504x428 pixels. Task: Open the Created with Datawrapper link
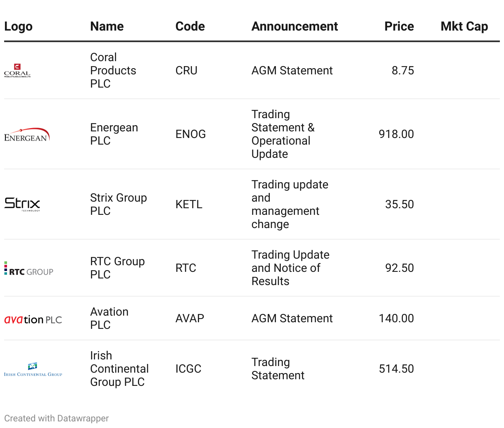click(x=57, y=418)
